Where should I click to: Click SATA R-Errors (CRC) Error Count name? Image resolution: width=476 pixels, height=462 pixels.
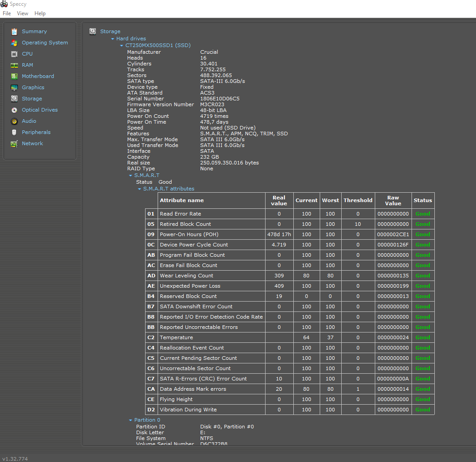click(x=203, y=379)
